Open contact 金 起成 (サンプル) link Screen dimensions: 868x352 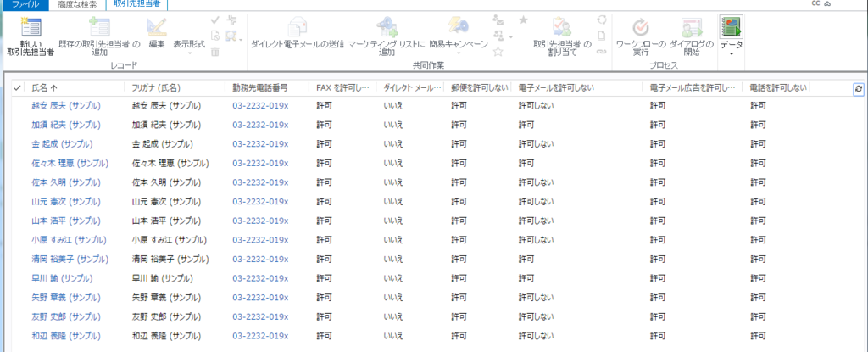click(62, 144)
